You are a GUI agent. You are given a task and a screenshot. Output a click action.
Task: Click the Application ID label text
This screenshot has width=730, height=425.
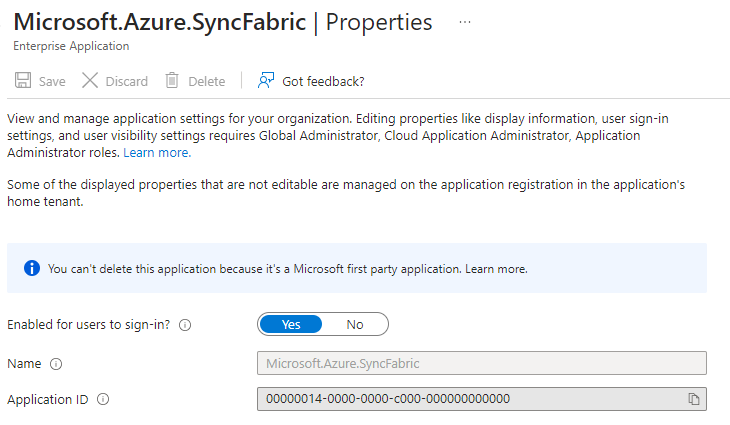tap(47, 400)
